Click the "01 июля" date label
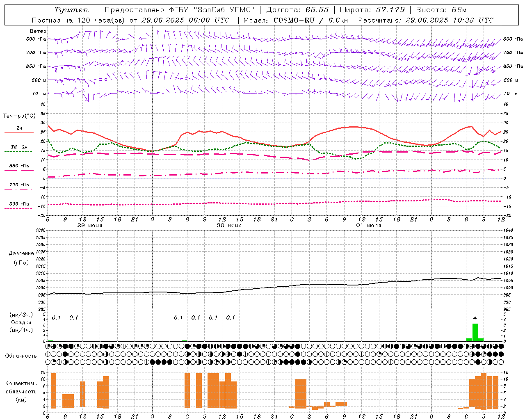This screenshot has width=525, height=420. 368,226
